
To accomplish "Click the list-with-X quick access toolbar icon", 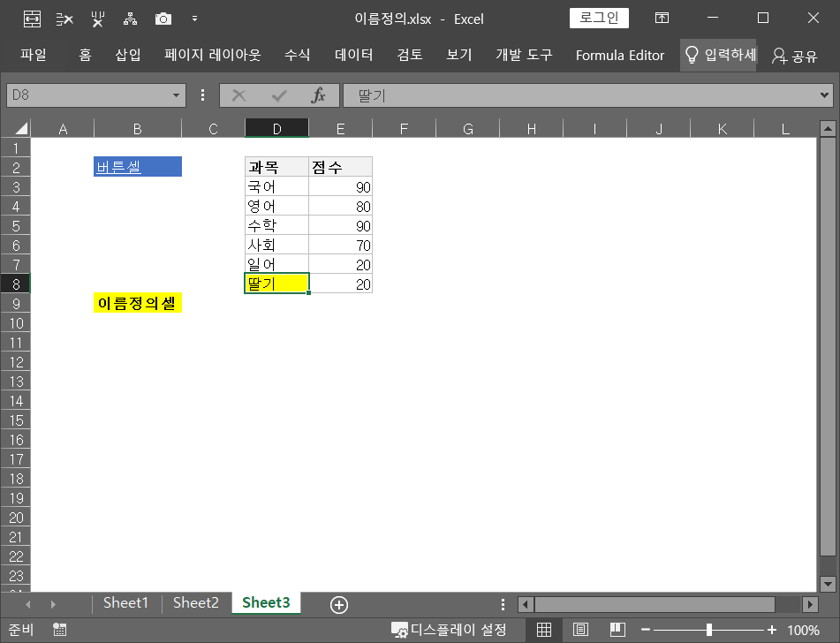I will click(64, 19).
